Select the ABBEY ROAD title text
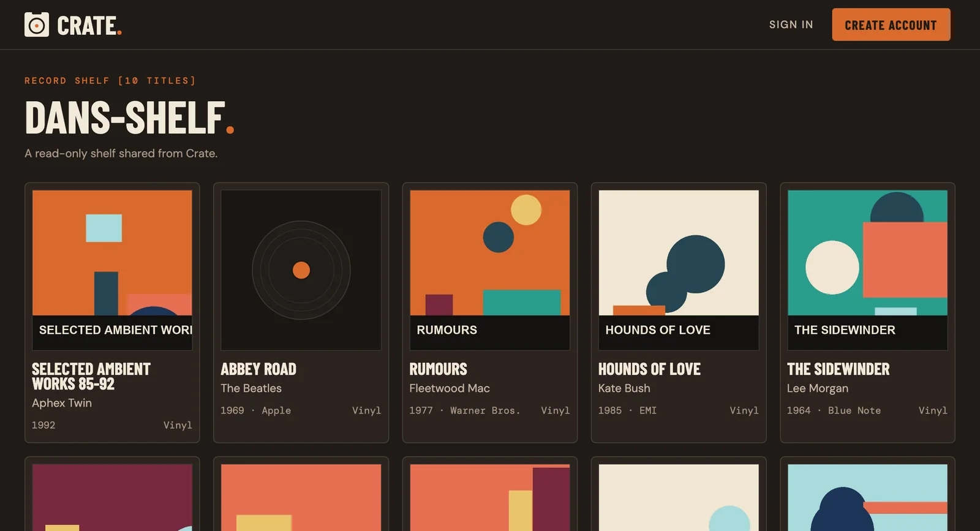 pos(258,369)
